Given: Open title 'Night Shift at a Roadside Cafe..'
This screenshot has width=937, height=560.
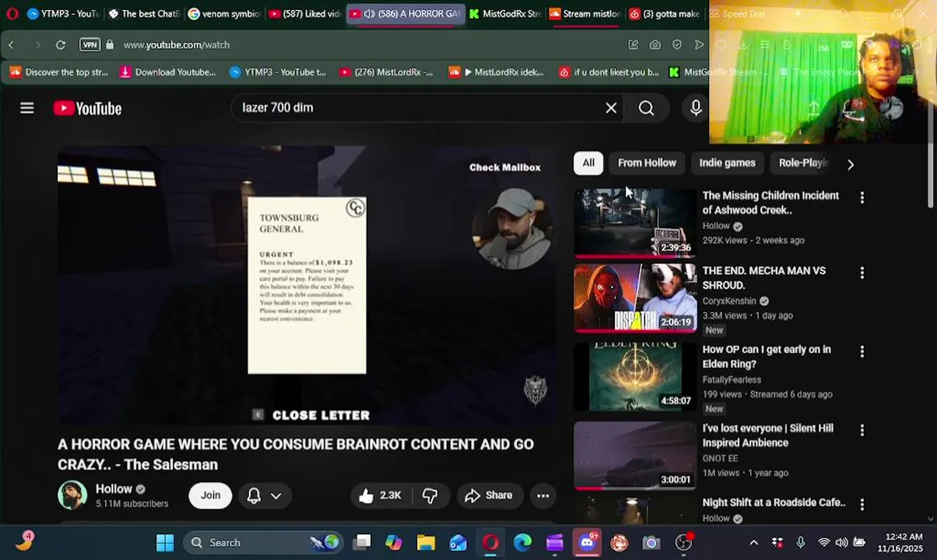Looking at the screenshot, I should pyautogui.click(x=774, y=502).
